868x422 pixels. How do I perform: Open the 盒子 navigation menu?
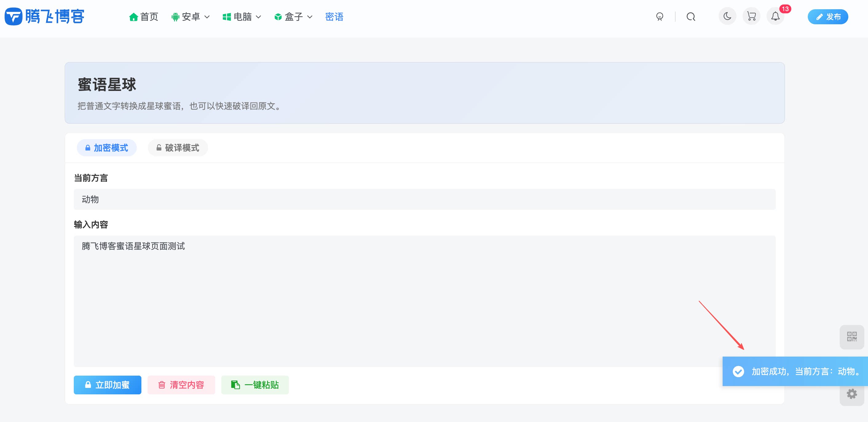tap(293, 16)
